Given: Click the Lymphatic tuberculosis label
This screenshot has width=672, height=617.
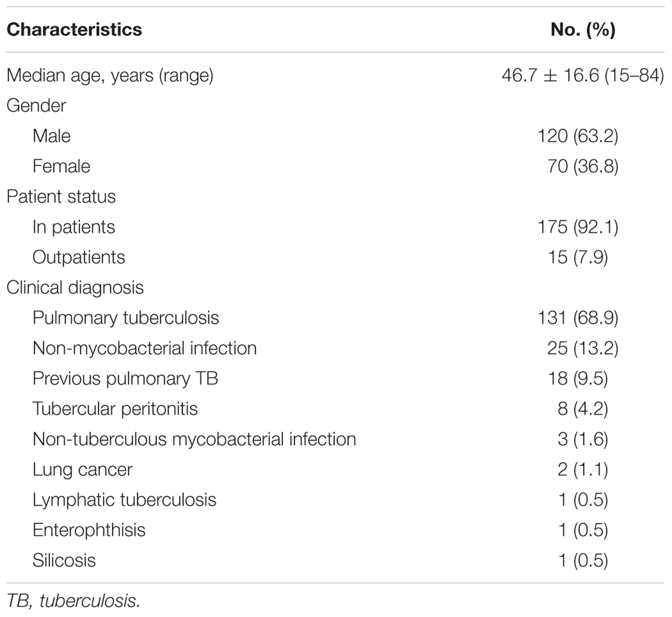Looking at the screenshot, I should [x=124, y=499].
